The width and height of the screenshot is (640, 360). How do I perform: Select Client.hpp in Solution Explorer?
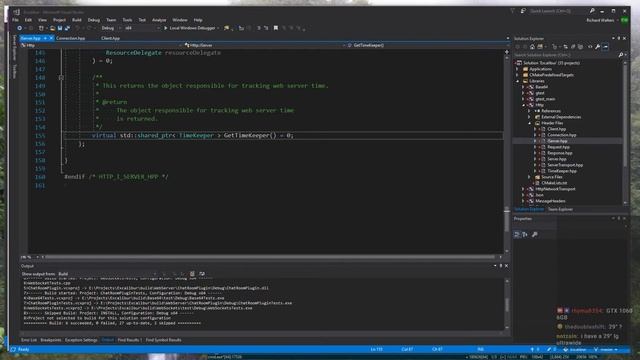click(556, 129)
